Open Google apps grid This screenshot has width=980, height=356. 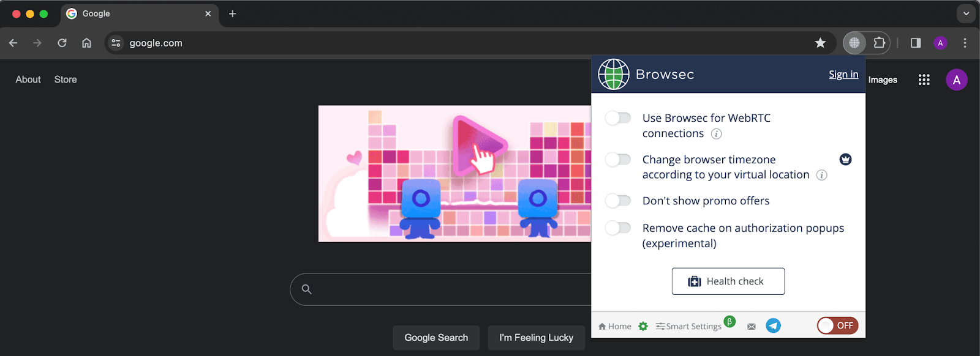click(924, 80)
